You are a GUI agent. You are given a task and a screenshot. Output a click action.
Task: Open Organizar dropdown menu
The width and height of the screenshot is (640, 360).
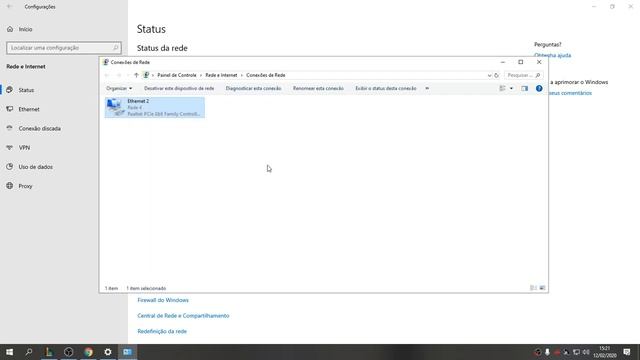[x=119, y=88]
